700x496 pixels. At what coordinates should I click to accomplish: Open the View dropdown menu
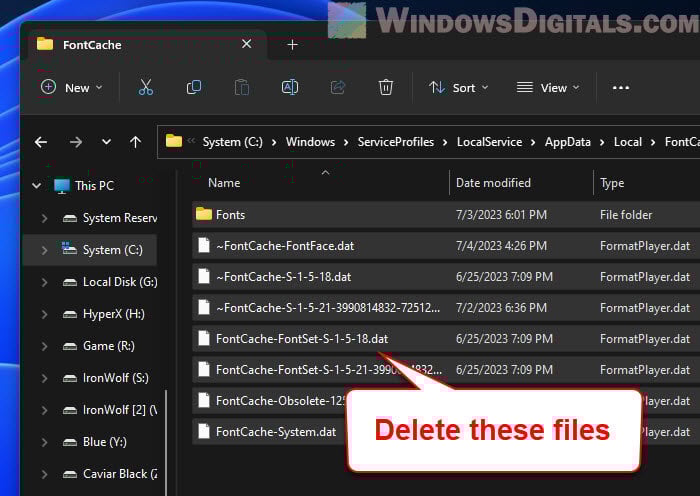click(548, 88)
